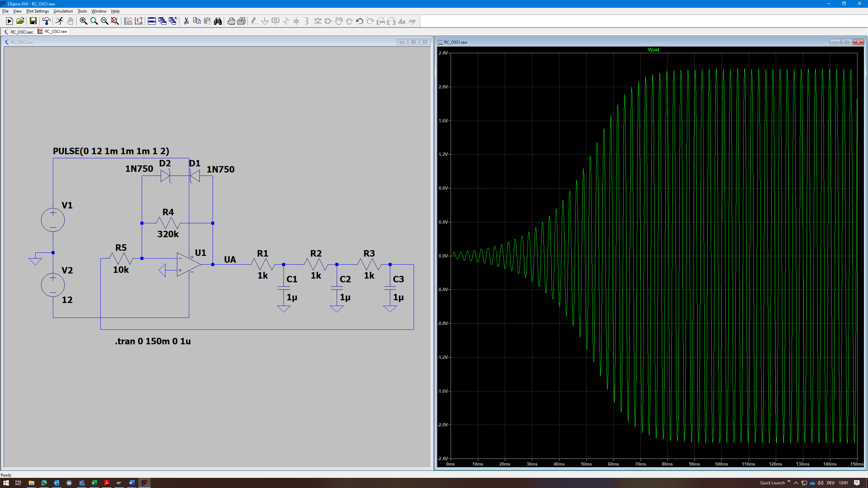Viewport: 868px width, 488px height.
Task: Click the Label Net toolbar icon
Action: [x=276, y=21]
